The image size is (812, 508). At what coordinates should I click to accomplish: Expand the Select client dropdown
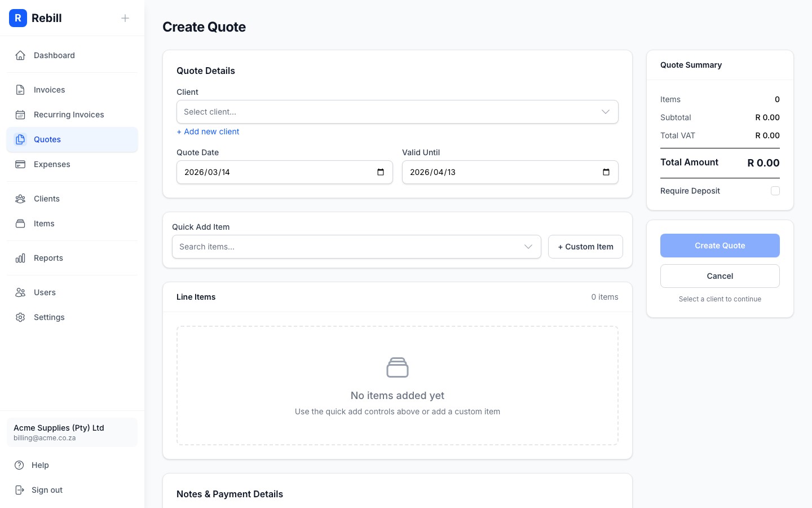(x=397, y=112)
